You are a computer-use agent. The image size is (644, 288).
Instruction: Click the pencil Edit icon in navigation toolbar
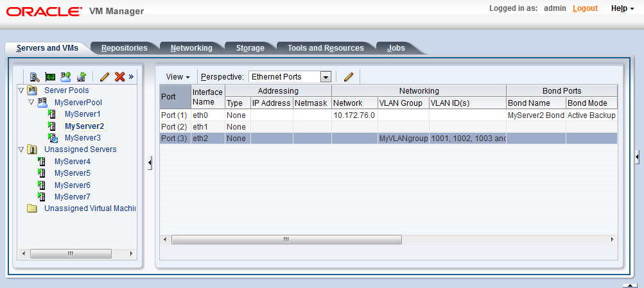pyautogui.click(x=105, y=77)
